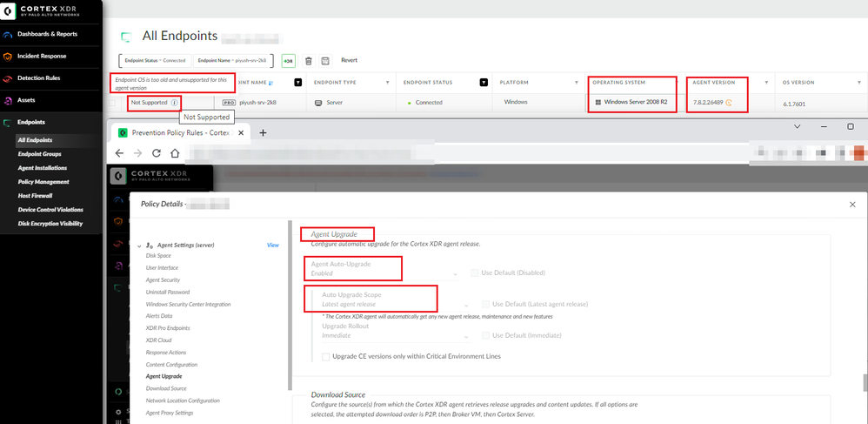This screenshot has width=868, height=424.
Task: Open a new browser tab with the plus icon
Action: (263, 132)
